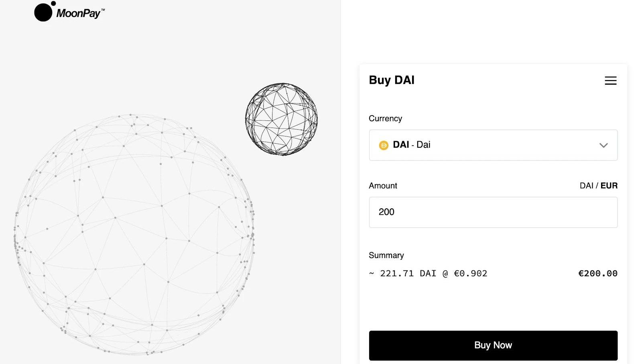Click the large light wireframe globe
The height and width of the screenshot is (364, 642).
(x=134, y=234)
